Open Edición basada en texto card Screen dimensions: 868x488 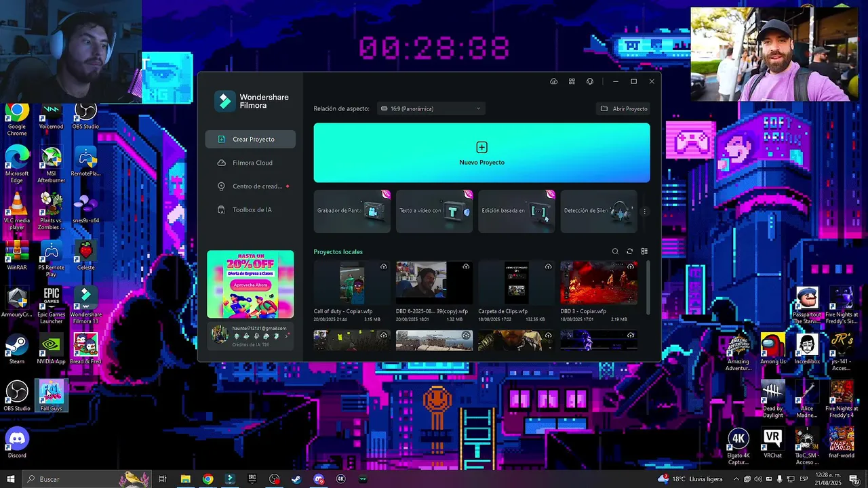coord(516,211)
